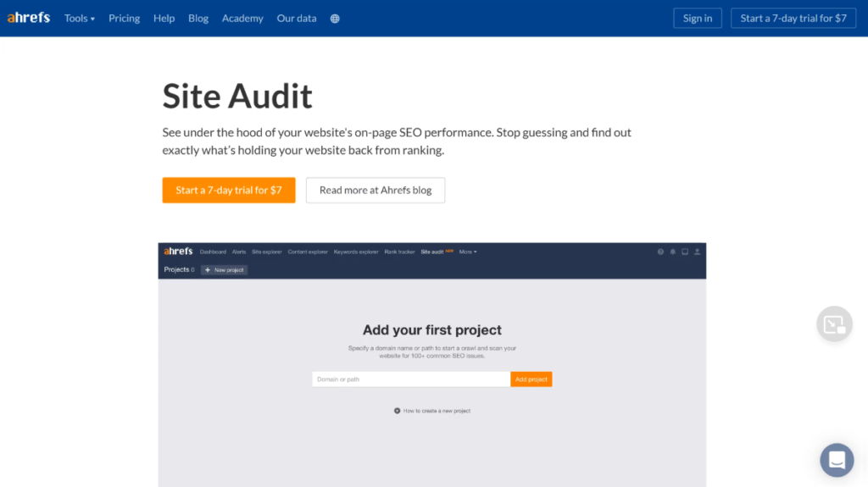Click header Start a 7-day trial button

pyautogui.click(x=793, y=19)
